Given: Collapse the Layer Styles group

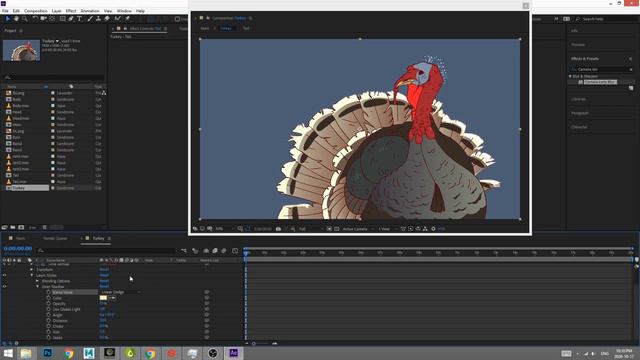Looking at the screenshot, I should pyautogui.click(x=32, y=275).
